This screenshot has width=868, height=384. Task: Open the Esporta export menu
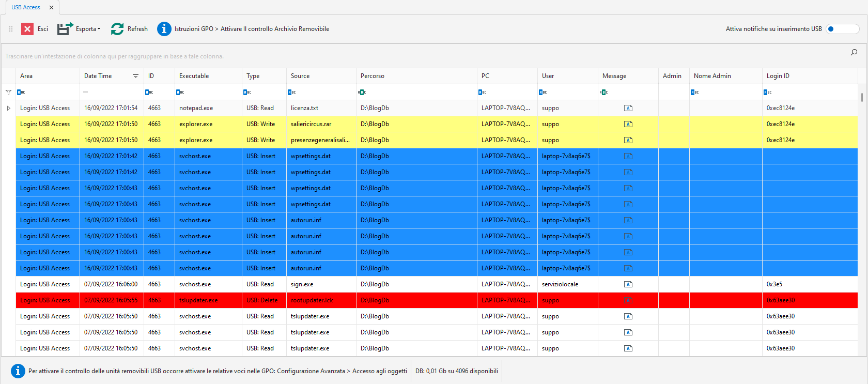pos(79,29)
